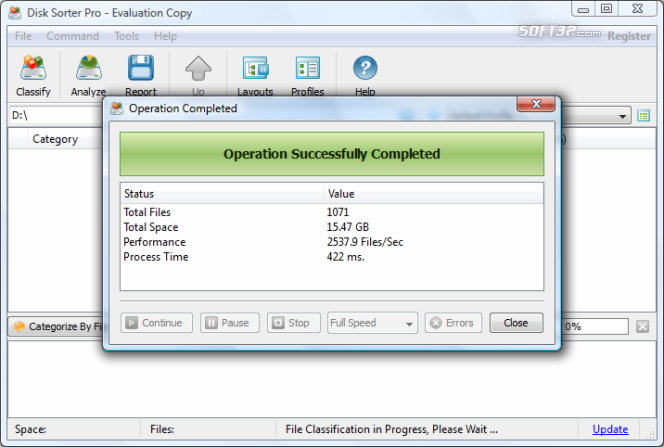
Task: Click the Stop button
Action: (x=293, y=323)
